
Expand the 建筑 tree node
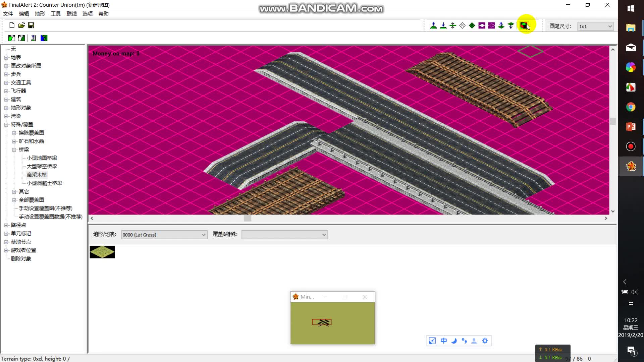(x=6, y=100)
